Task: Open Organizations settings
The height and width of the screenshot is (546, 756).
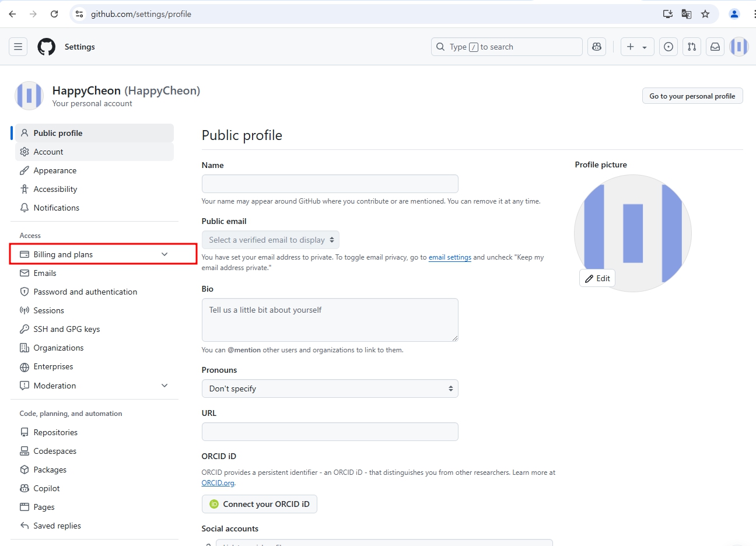Action: click(94, 348)
